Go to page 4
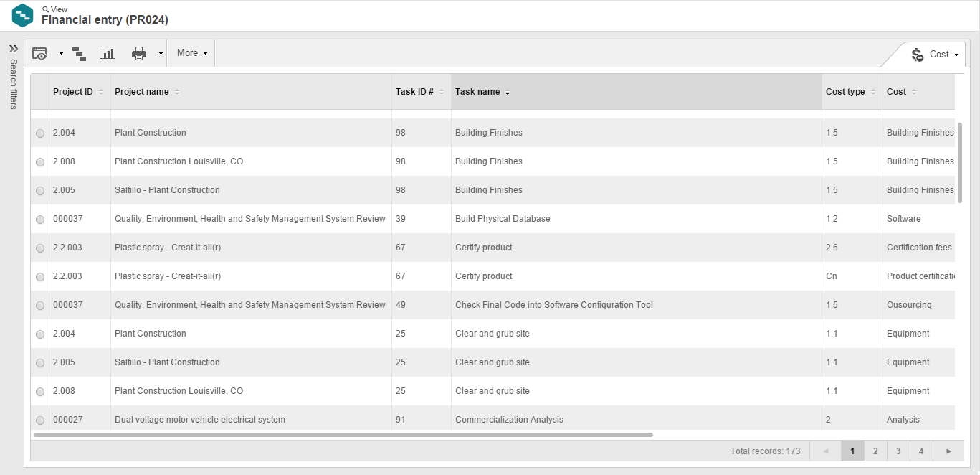Image resolution: width=980 pixels, height=475 pixels. [x=921, y=451]
